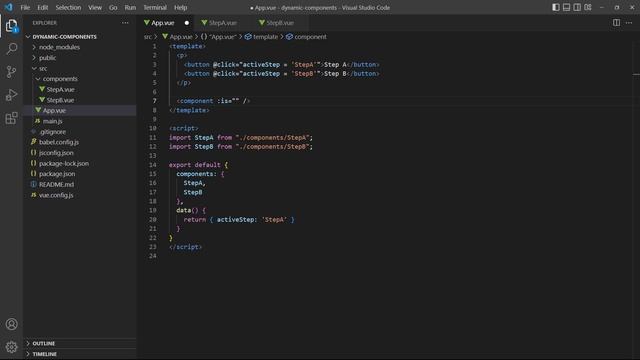Open the Help menu
This screenshot has width=640, height=360.
(x=180, y=7)
